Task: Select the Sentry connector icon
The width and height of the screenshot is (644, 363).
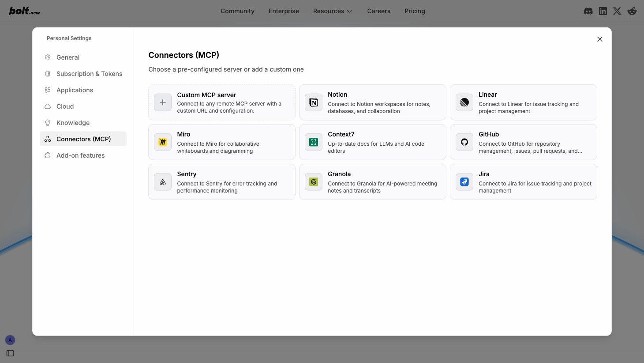Action: pos(162,181)
